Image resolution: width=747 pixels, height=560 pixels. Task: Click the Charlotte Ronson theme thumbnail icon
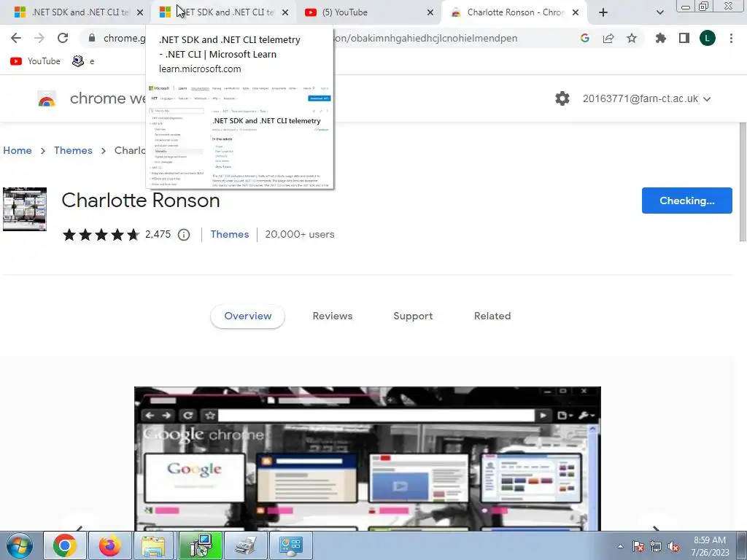(x=25, y=209)
